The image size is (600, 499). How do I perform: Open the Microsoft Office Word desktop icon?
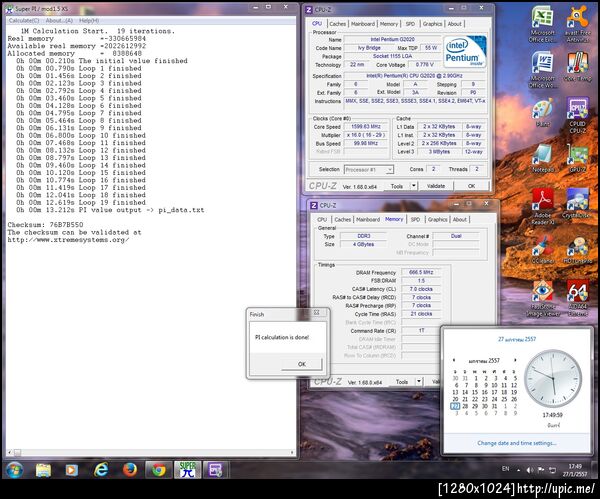[x=542, y=70]
